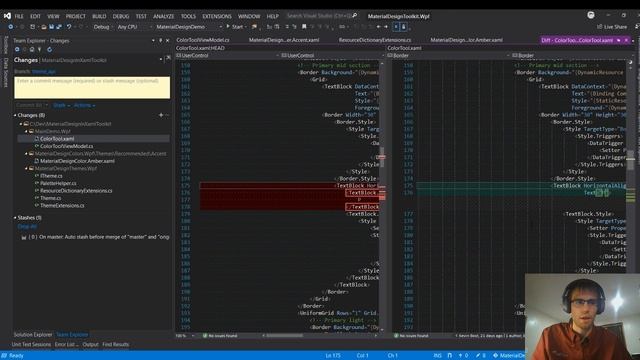Collapse the MaterialDesignThemes.Wpf folder node
Screen dimensions: 640x360
pyautogui.click(x=26, y=169)
